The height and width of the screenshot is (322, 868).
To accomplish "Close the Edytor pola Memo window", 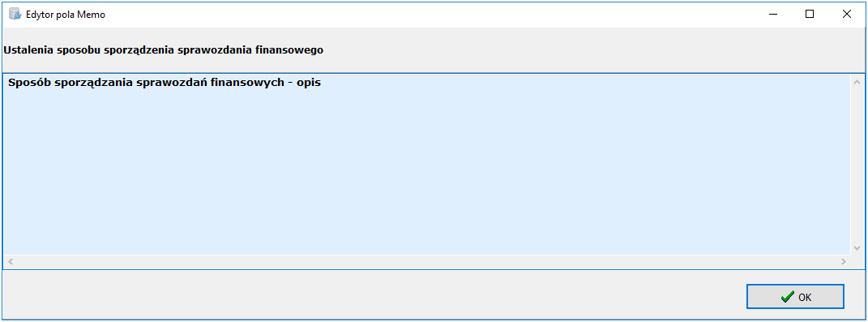I will coord(846,15).
